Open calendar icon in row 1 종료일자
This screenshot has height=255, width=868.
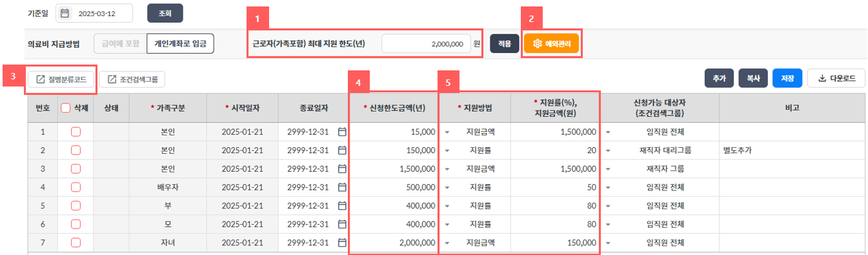click(x=343, y=132)
